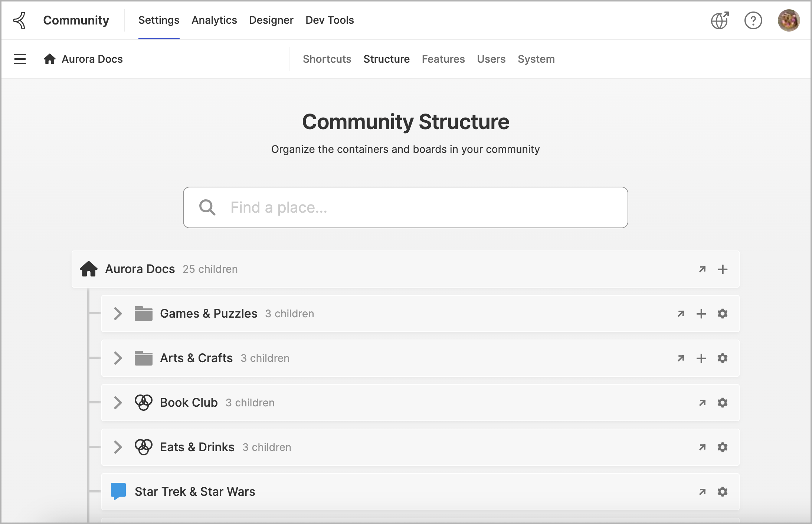Add a child under Aurora Docs with plus button

(x=723, y=269)
